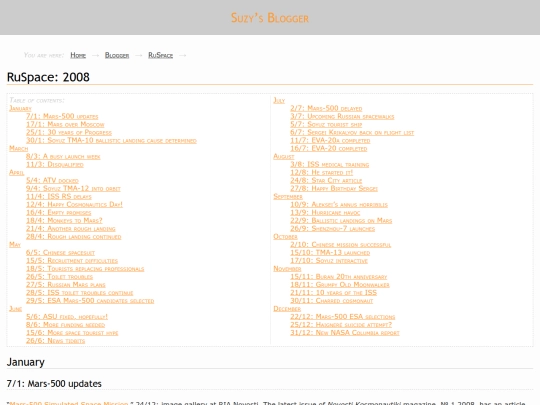The image size is (540, 405).
Task: Open 22/9: Ballistic landings on Mars
Action: click(x=341, y=220)
